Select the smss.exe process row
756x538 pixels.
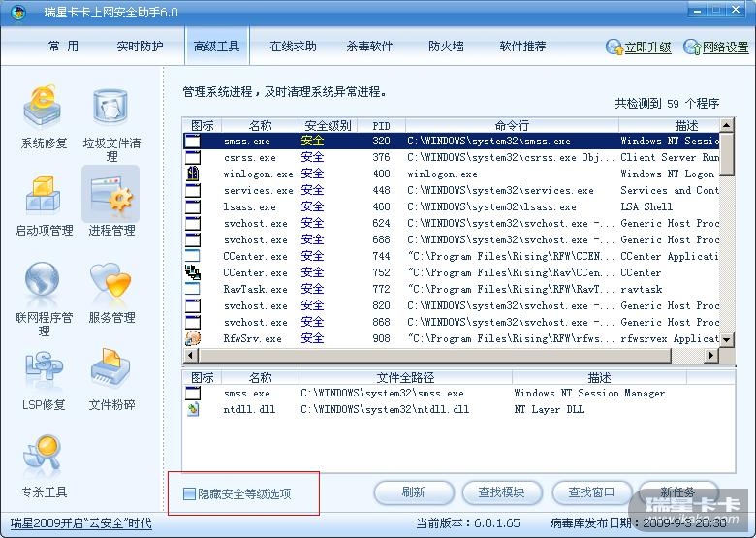coord(452,141)
